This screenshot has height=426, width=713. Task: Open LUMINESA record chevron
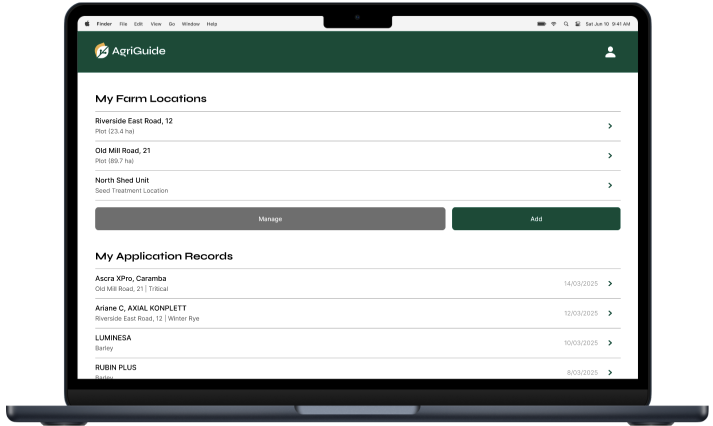[x=610, y=343]
